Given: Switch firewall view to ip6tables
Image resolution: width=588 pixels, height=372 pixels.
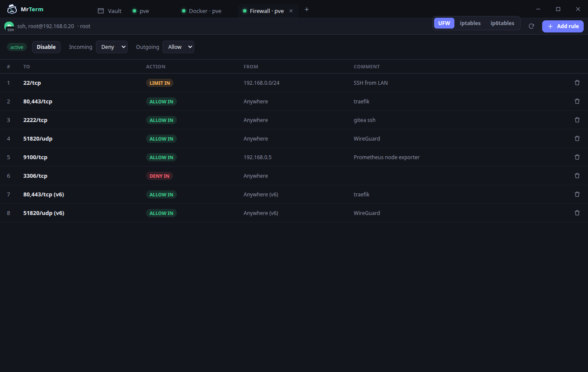Looking at the screenshot, I should tap(502, 23).
